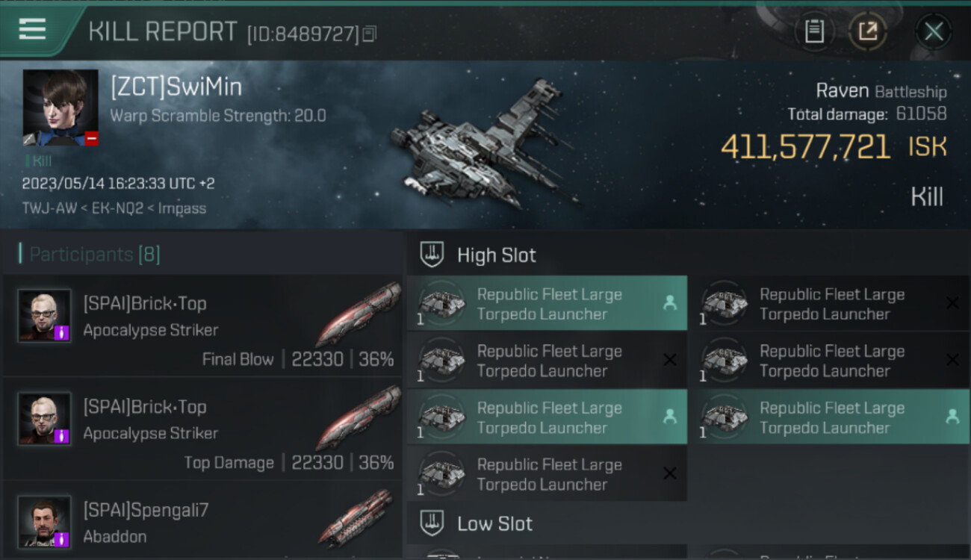The width and height of the screenshot is (971, 560).
Task: Select first highlighted Torpedo Launcher dropped item
Action: pyautogui.click(x=547, y=303)
